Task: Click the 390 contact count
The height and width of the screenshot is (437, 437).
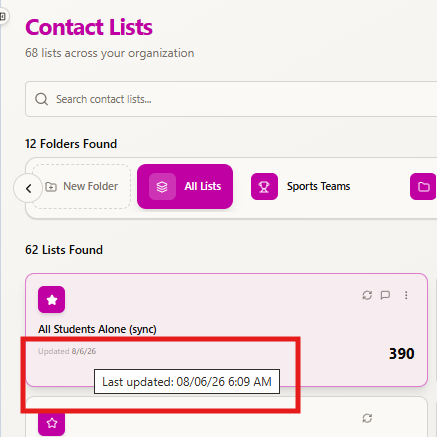Action: (x=402, y=354)
